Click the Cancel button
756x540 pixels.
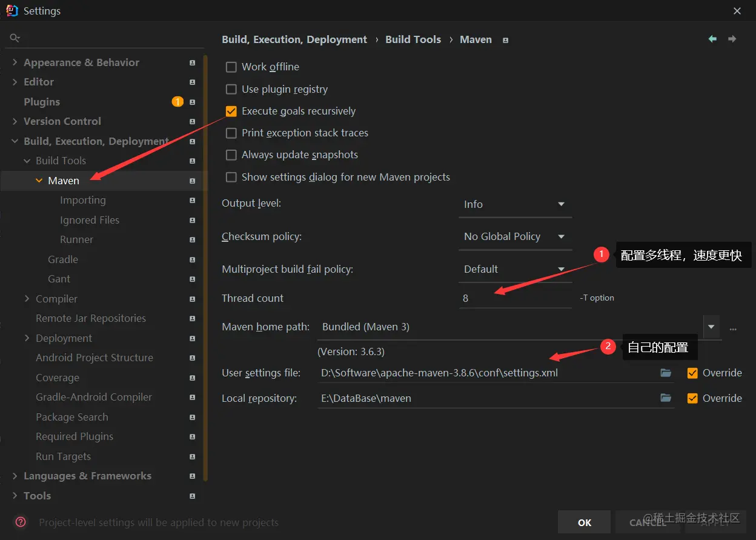point(648,522)
